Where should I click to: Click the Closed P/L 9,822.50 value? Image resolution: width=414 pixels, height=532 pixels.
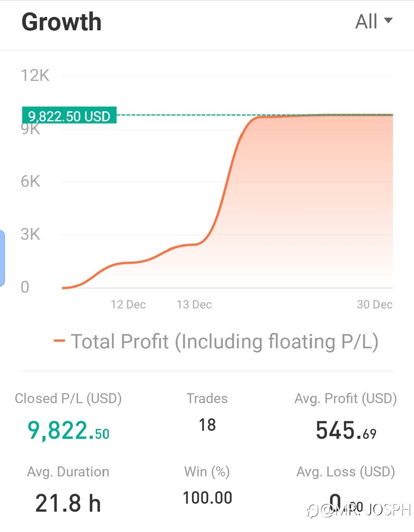(69, 430)
